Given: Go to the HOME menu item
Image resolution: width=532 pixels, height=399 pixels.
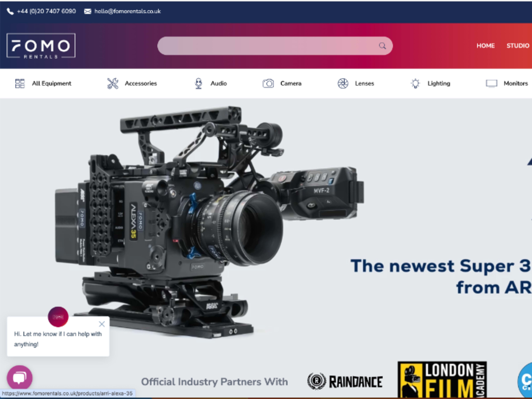Looking at the screenshot, I should pyautogui.click(x=485, y=46).
